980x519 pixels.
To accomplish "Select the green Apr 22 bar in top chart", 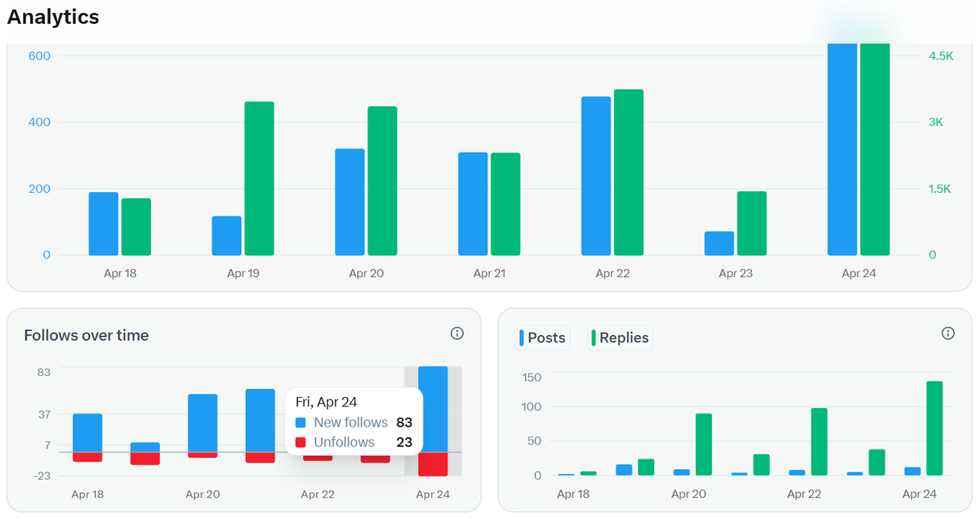I will (629, 172).
